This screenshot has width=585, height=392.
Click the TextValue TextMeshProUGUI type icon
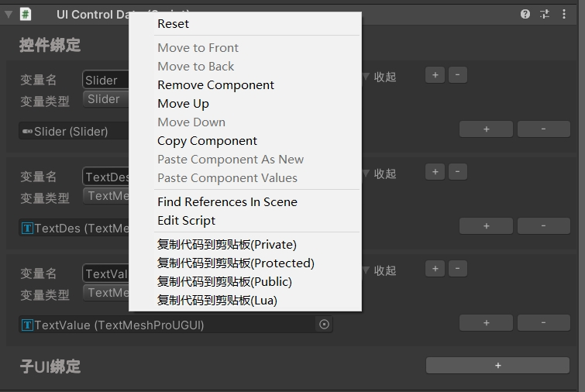pos(27,325)
